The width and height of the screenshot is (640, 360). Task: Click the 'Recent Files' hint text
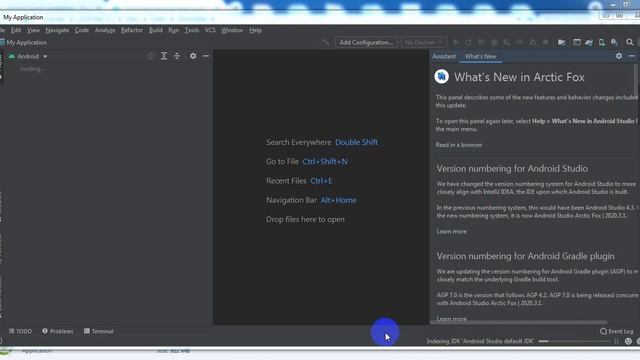pyautogui.click(x=286, y=180)
